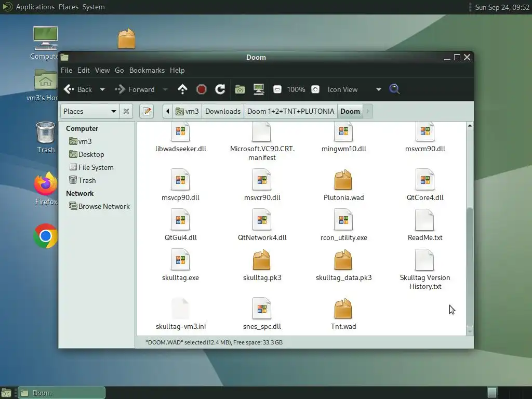
Task: Open Desktop in the Places sidebar
Action: [87, 154]
